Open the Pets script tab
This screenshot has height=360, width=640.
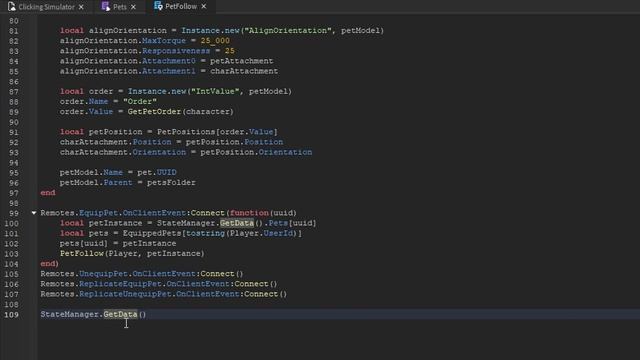[x=119, y=7]
